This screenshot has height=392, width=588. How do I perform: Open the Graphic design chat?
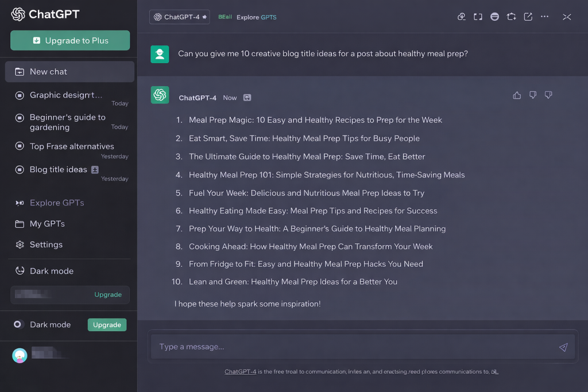pos(65,95)
